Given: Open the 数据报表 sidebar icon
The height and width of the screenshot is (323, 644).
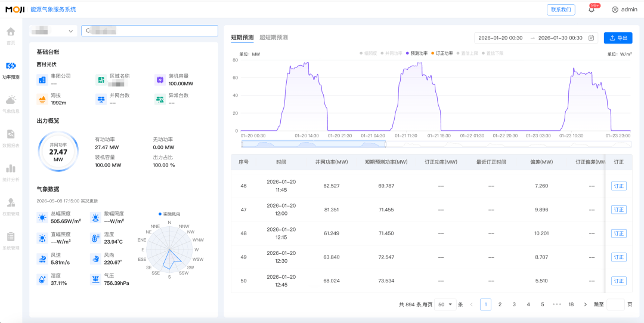Looking at the screenshot, I should point(11,134).
